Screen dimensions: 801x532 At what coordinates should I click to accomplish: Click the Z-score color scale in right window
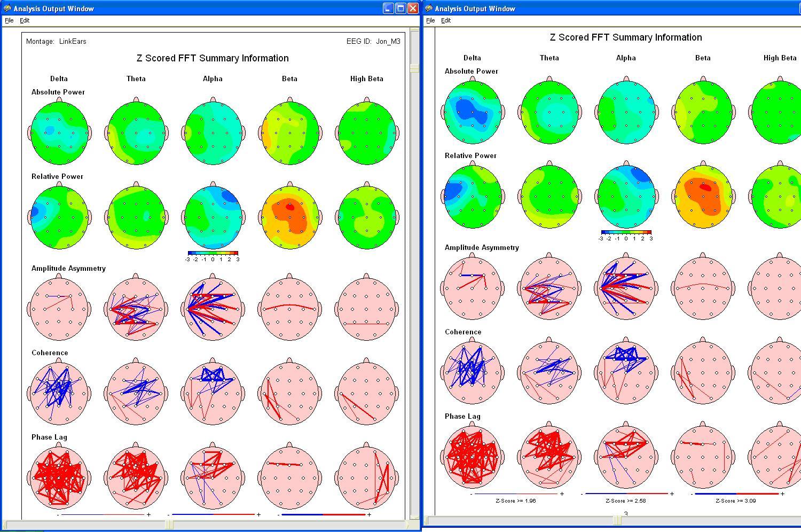(x=626, y=233)
